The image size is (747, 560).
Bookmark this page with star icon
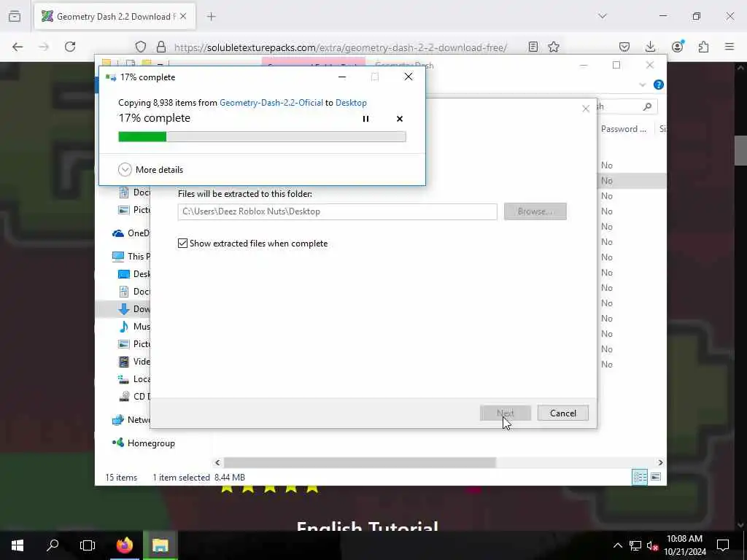(x=554, y=47)
